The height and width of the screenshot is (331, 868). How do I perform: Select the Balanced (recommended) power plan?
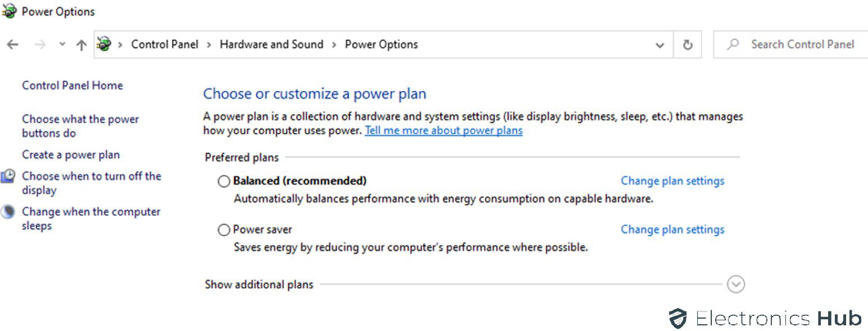tap(224, 181)
